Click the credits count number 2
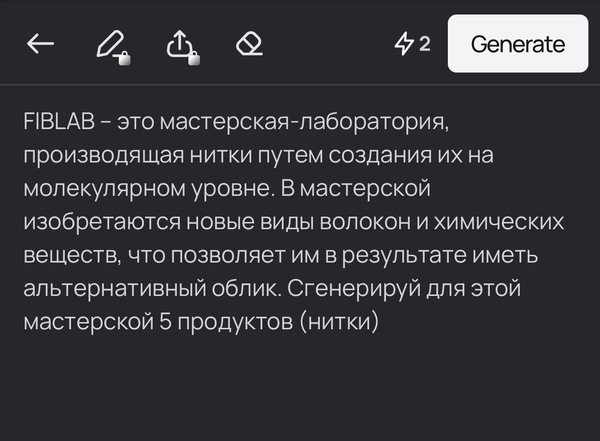Viewport: 600px width, 441px height. [425, 44]
